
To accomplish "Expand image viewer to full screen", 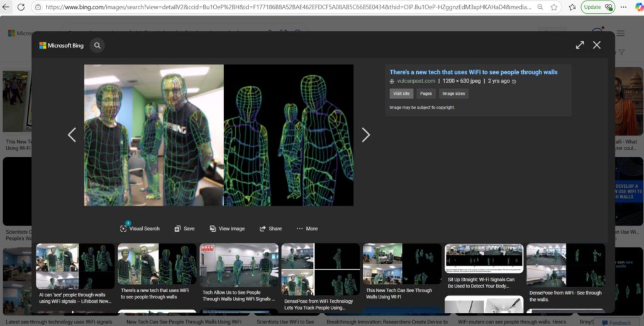I will 579,45.
